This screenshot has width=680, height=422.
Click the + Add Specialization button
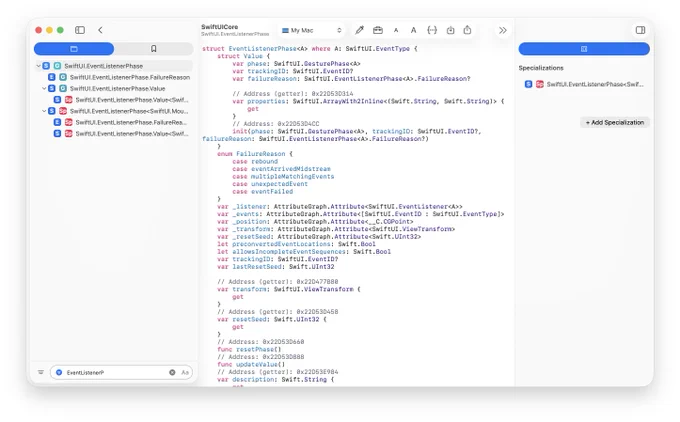pyautogui.click(x=615, y=122)
